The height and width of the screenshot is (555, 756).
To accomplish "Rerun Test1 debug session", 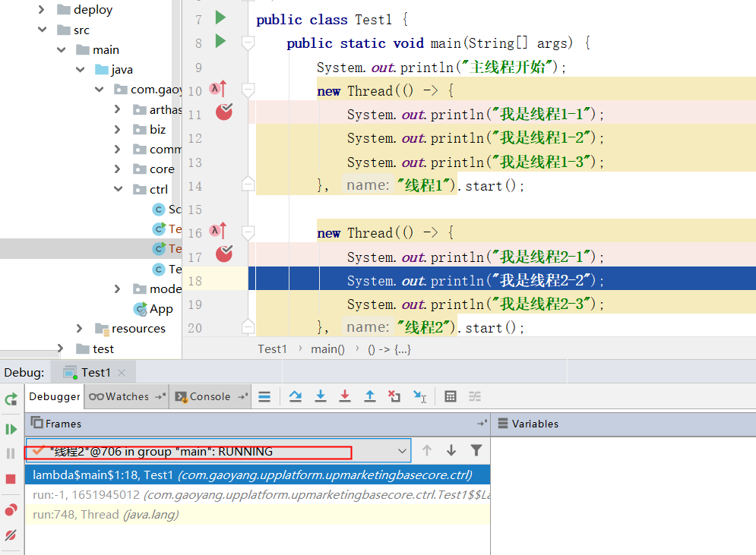I will tap(11, 399).
